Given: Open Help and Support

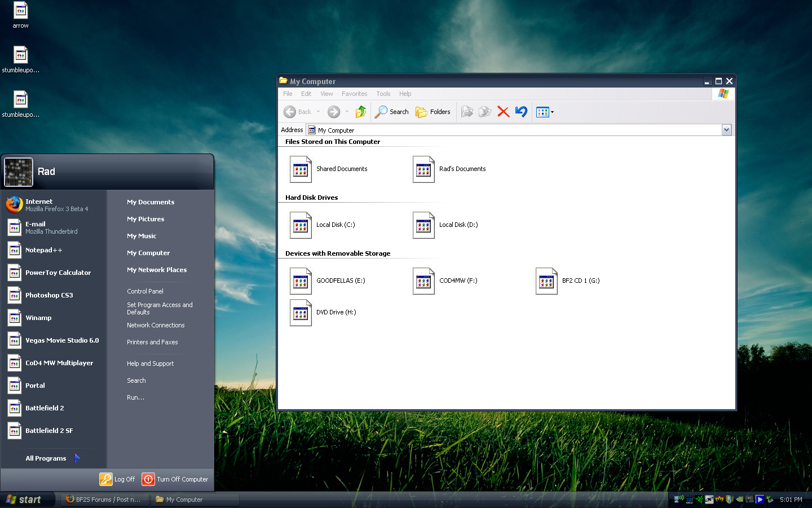Looking at the screenshot, I should tap(150, 364).
